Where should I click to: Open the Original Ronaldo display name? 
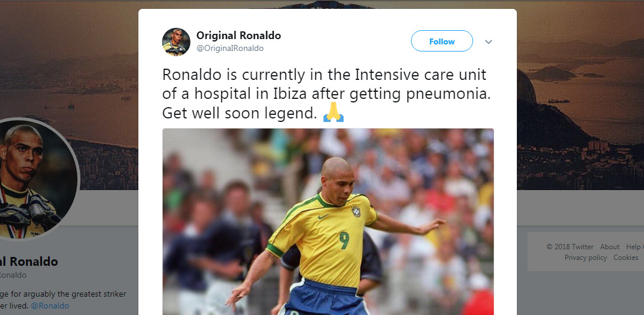[238, 36]
